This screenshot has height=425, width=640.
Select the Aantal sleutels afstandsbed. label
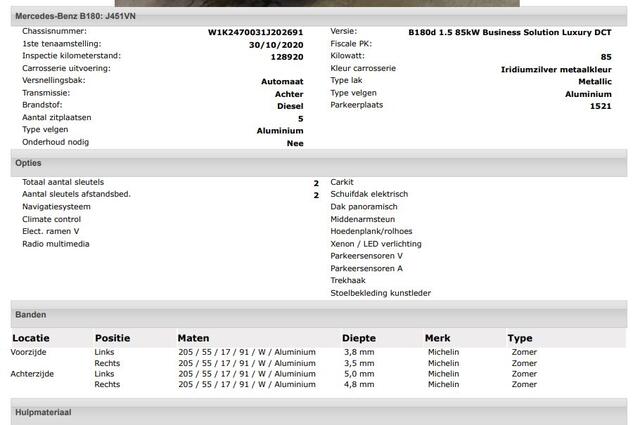click(x=76, y=194)
